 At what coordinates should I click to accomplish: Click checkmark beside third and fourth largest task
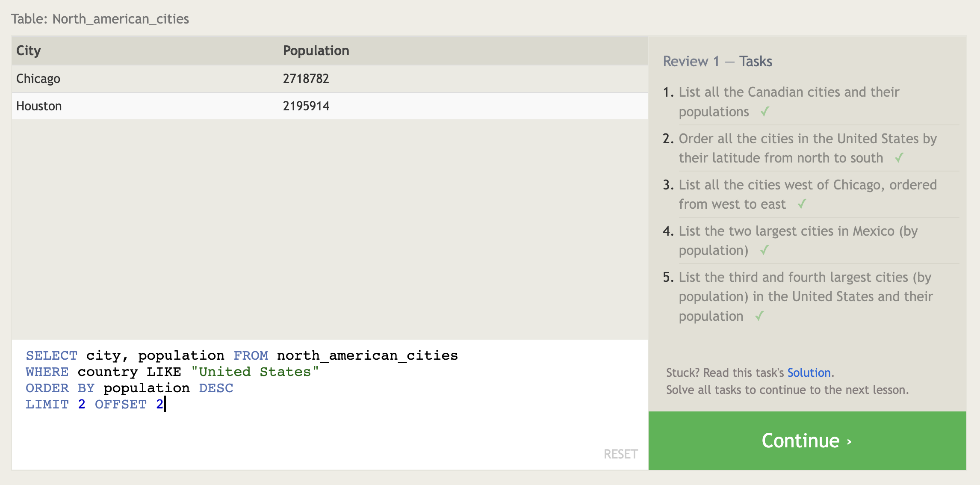tap(759, 316)
